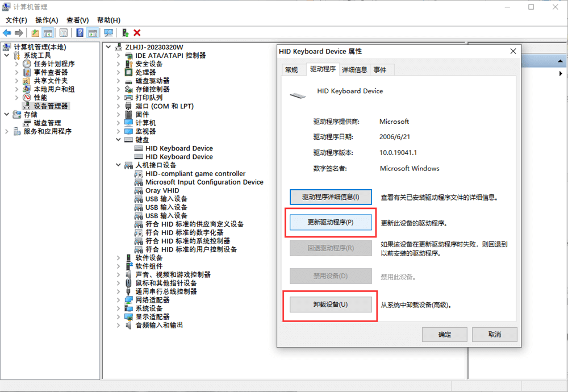Select Disk Management (磁盘管理) in left tree
Image resolution: width=568 pixels, height=392 pixels.
click(x=47, y=123)
